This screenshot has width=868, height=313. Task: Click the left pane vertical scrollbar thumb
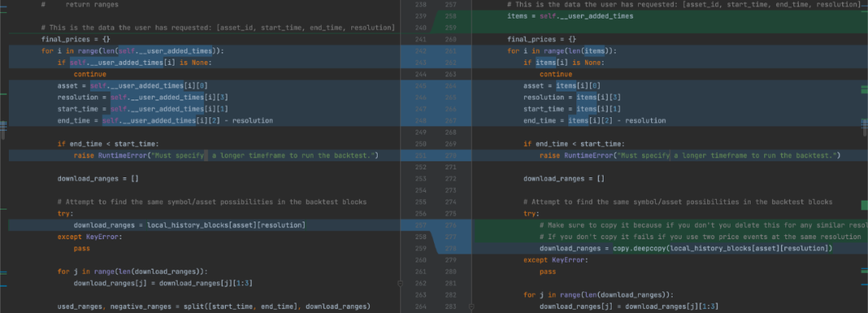point(2,130)
